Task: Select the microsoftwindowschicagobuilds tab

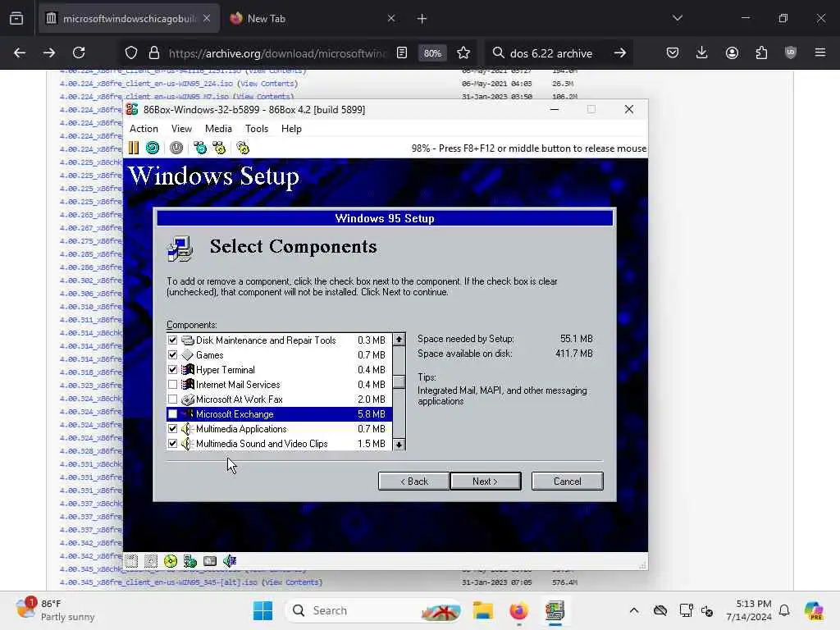Action: click(129, 18)
